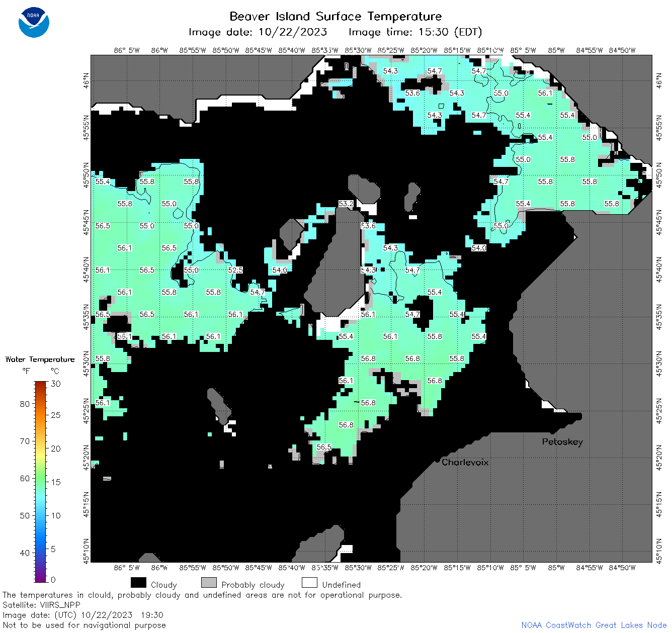Click the 40 Fahrenheit scale tick label

25,553
